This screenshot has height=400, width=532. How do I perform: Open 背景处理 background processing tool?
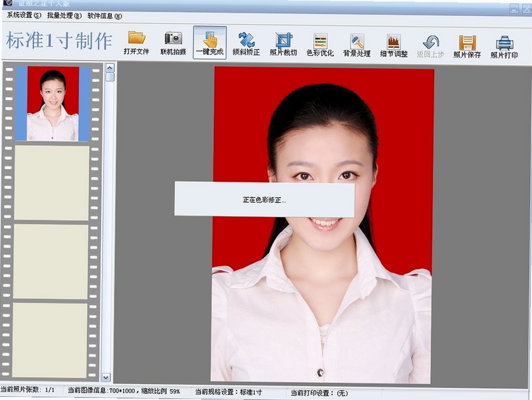point(356,45)
